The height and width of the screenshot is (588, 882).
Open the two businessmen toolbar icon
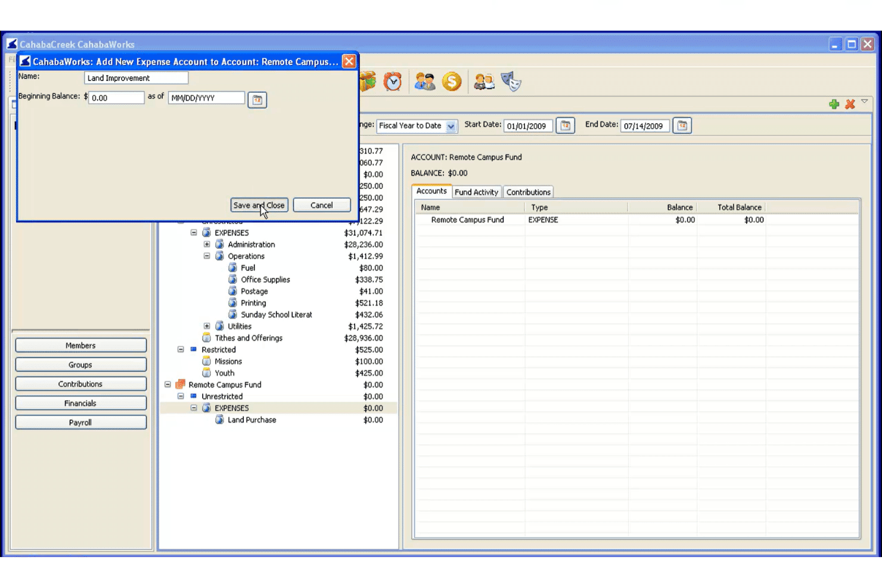click(x=425, y=82)
